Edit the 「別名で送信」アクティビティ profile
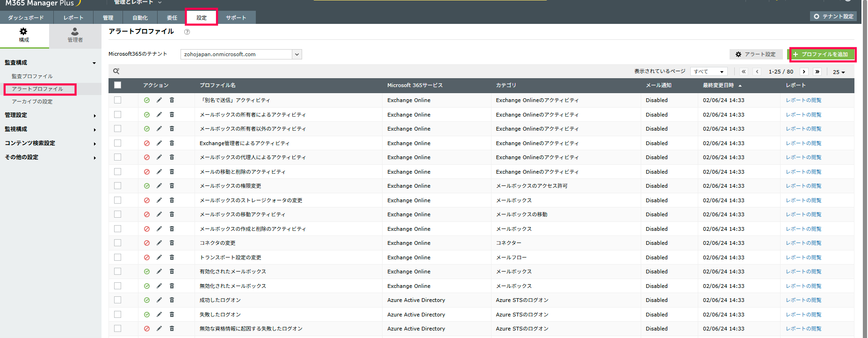The width and height of the screenshot is (868, 338). (x=159, y=100)
